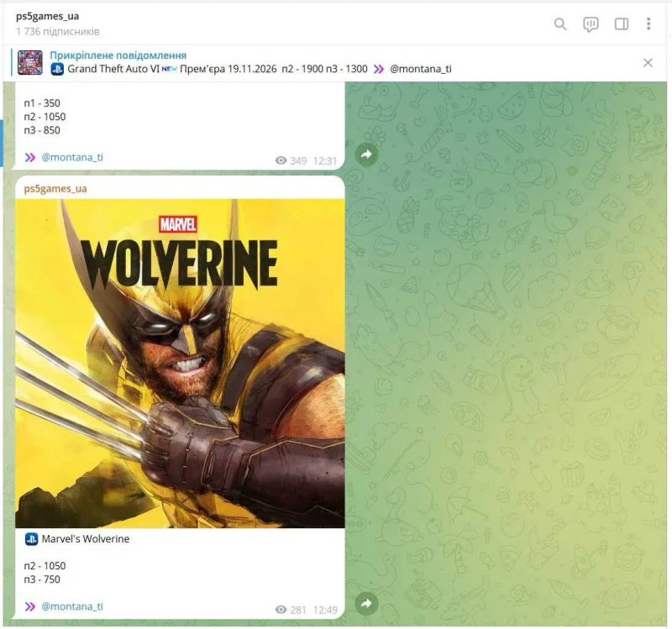Open search in the ps5games_ua channel

[560, 24]
